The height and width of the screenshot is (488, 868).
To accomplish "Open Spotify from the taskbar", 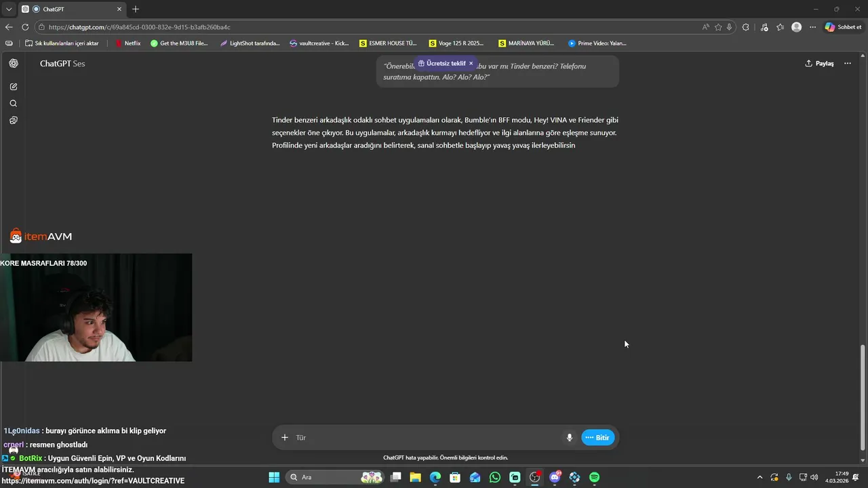I will (595, 477).
